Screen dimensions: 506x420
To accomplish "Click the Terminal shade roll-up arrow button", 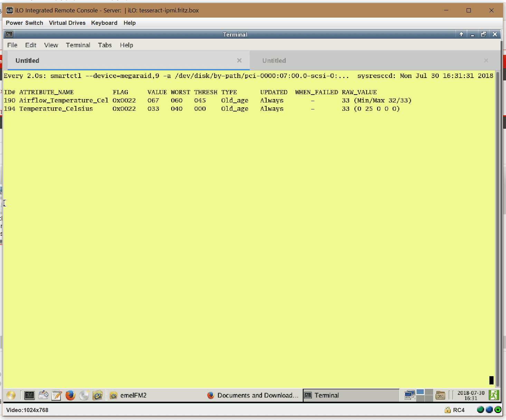I will pos(461,34).
